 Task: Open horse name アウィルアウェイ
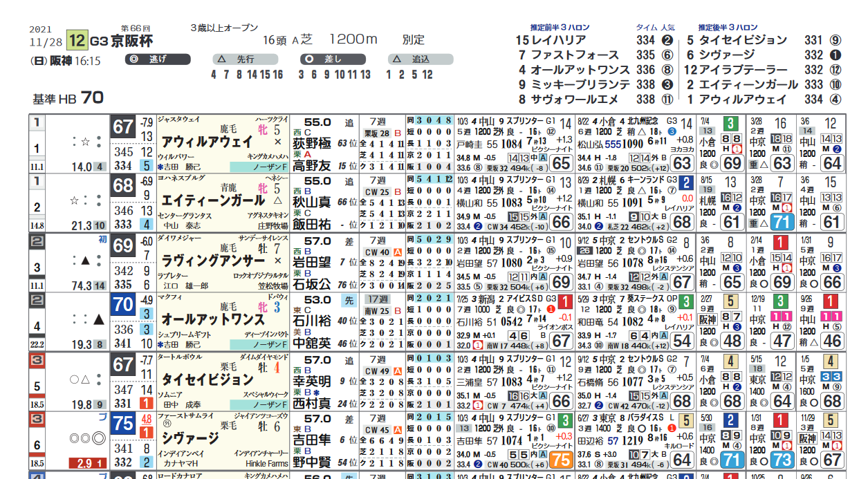click(207, 142)
